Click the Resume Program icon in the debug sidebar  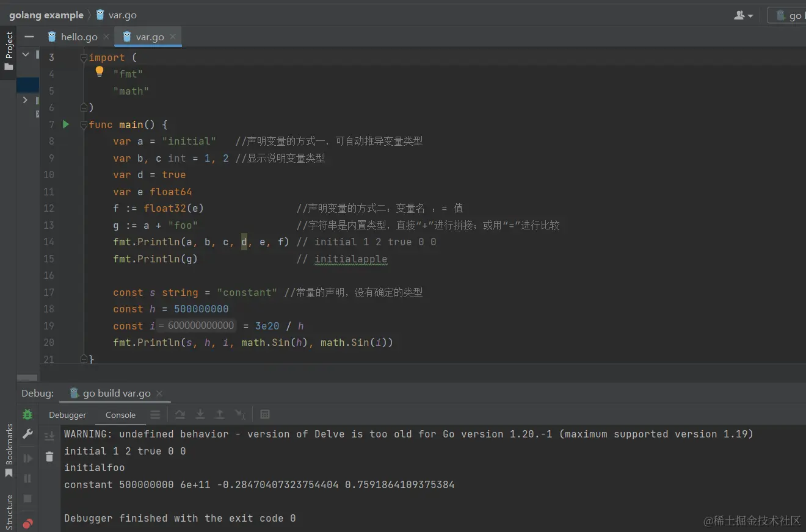[27, 458]
